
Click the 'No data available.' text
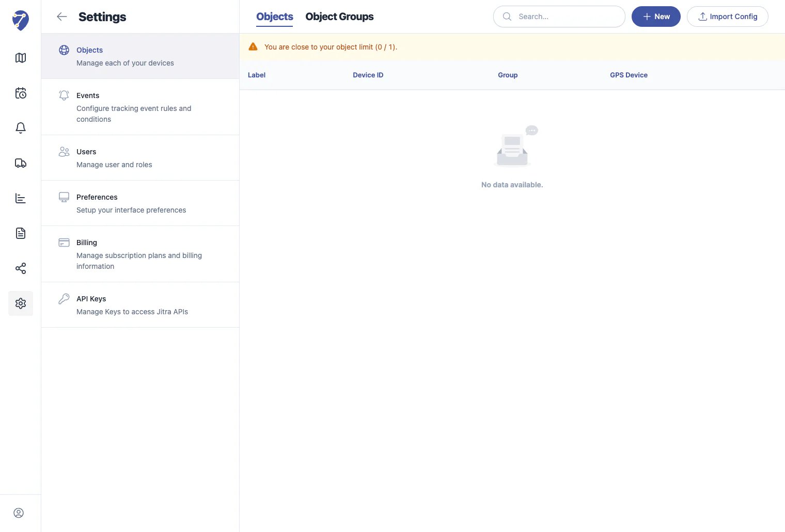coord(512,185)
